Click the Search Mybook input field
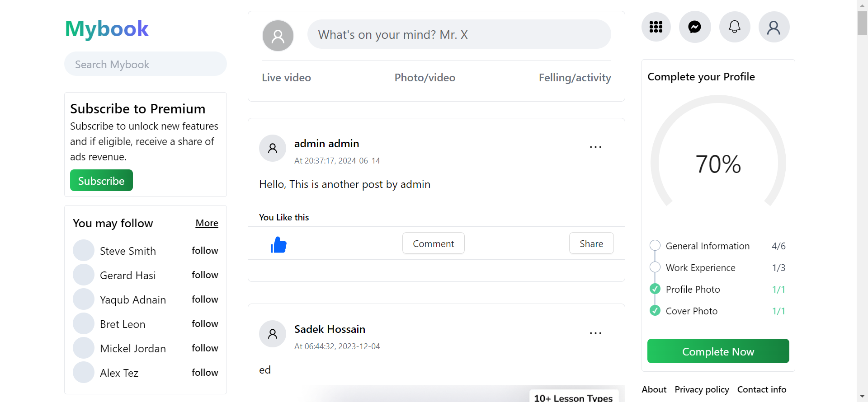 146,64
